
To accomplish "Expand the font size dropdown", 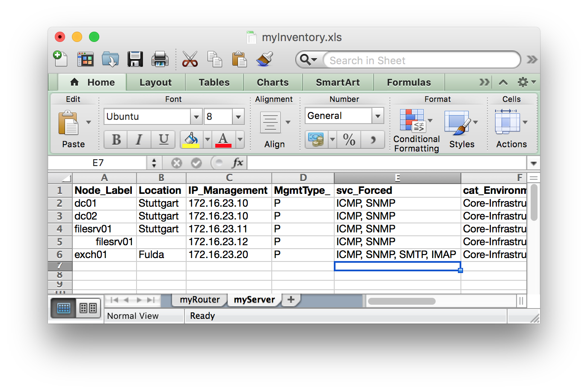I will click(x=238, y=116).
